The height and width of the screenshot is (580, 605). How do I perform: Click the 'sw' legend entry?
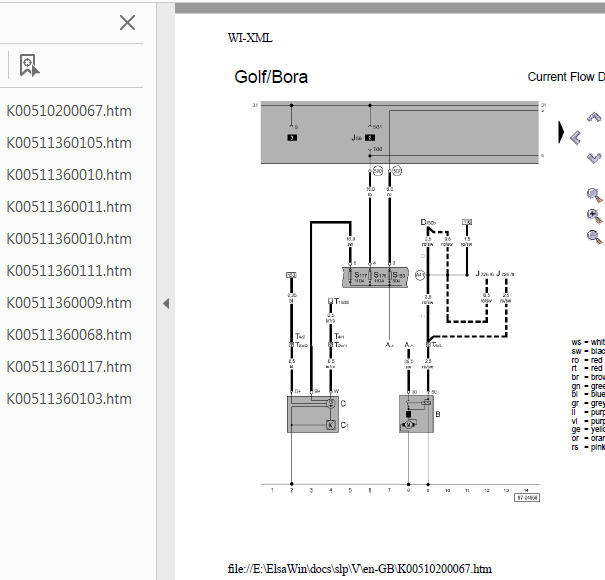(588, 351)
